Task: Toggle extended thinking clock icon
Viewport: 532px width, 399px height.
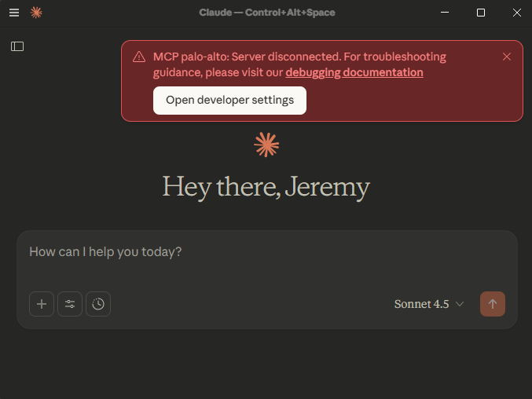Action: [98, 304]
